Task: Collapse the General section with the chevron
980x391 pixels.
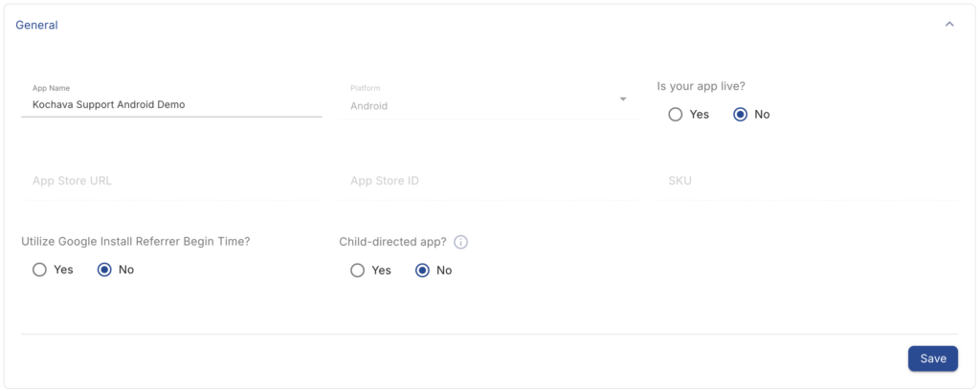Action: 948,25
